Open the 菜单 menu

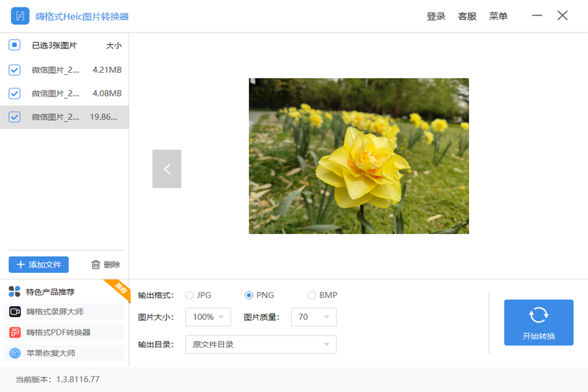tap(498, 16)
